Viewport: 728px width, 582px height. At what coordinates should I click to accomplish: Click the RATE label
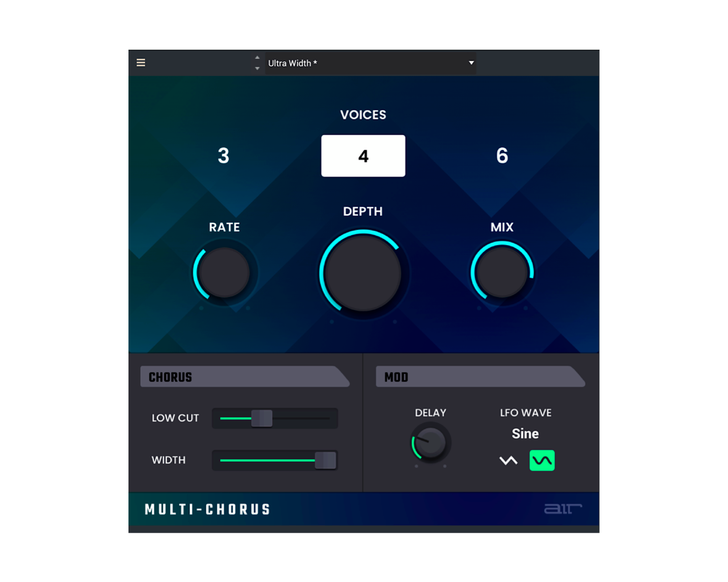225,227
